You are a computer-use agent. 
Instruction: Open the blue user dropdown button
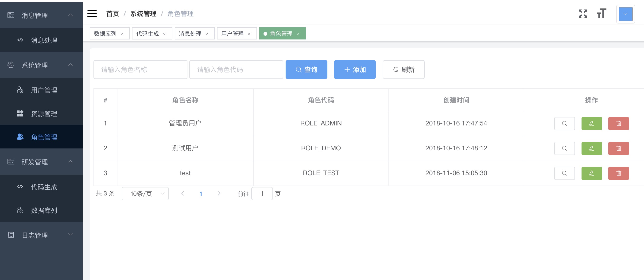(625, 14)
